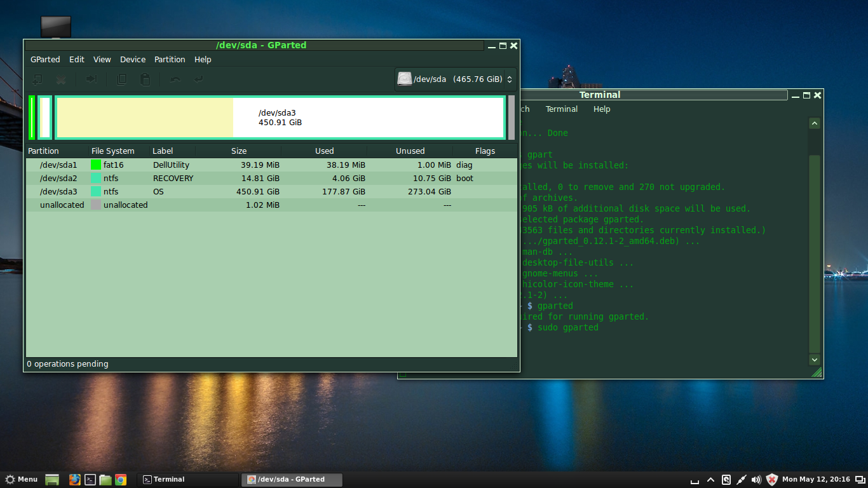Select the /dev/sda2 partition row

click(x=271, y=178)
